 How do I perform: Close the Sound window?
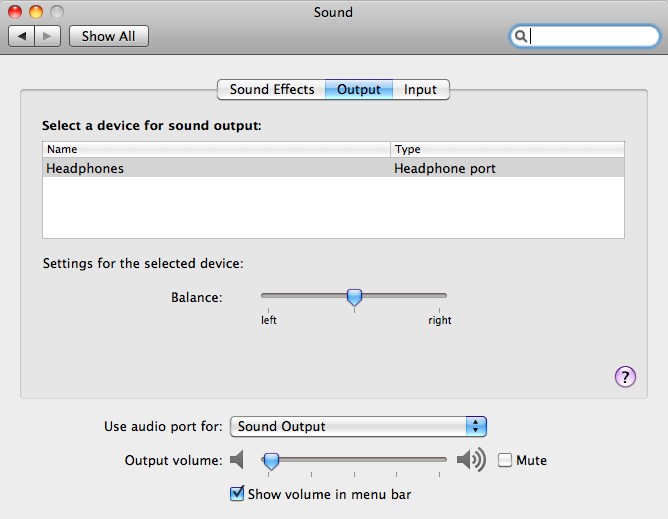(15, 12)
